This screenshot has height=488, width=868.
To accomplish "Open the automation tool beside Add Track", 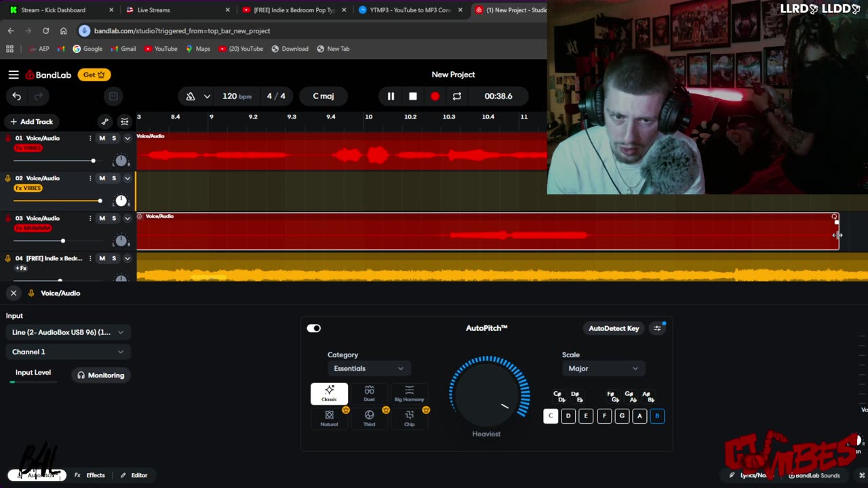I will coord(104,122).
